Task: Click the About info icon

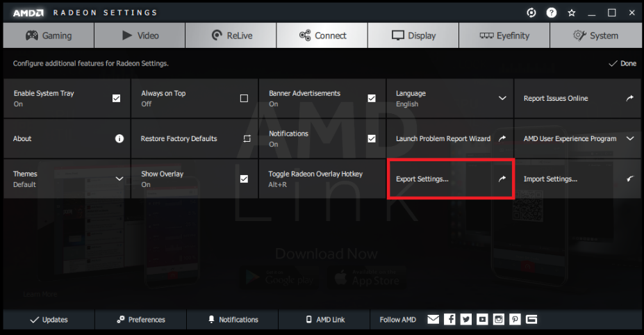Action: pyautogui.click(x=119, y=138)
